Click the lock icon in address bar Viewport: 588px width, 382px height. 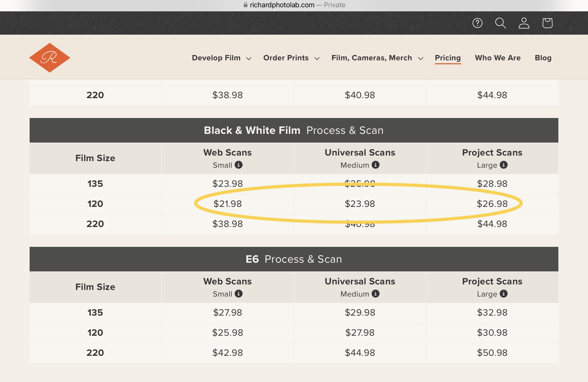[246, 5]
